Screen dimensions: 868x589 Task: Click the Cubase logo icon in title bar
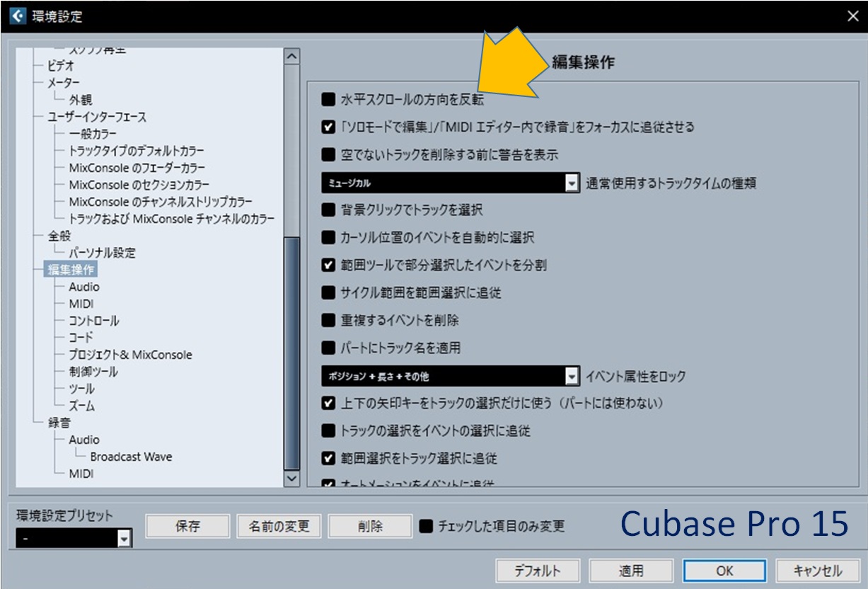tap(16, 16)
